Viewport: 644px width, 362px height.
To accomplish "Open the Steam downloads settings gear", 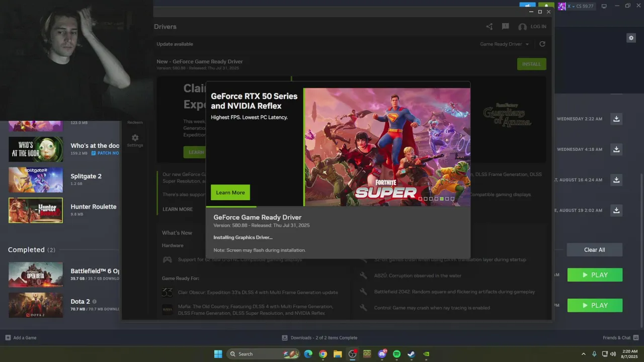I will pos(631,38).
